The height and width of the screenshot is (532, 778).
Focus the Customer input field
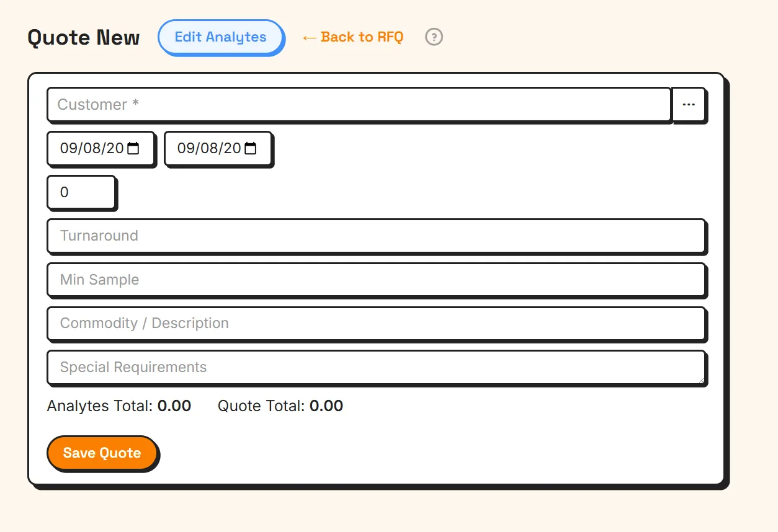point(359,104)
